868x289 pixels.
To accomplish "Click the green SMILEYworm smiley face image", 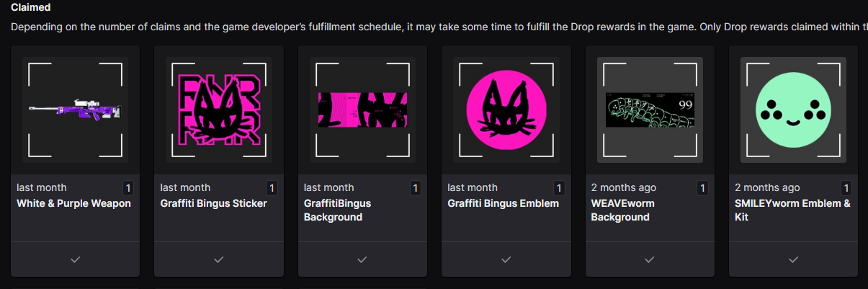I will [793, 110].
